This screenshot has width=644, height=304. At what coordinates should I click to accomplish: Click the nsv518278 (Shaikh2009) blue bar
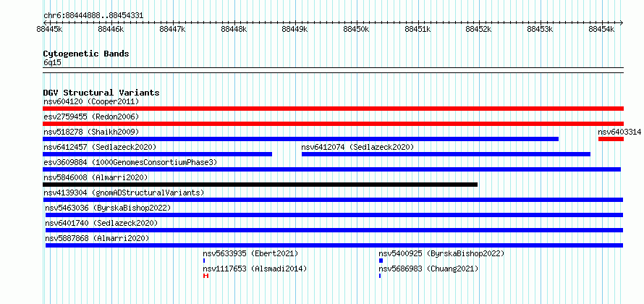point(300,139)
